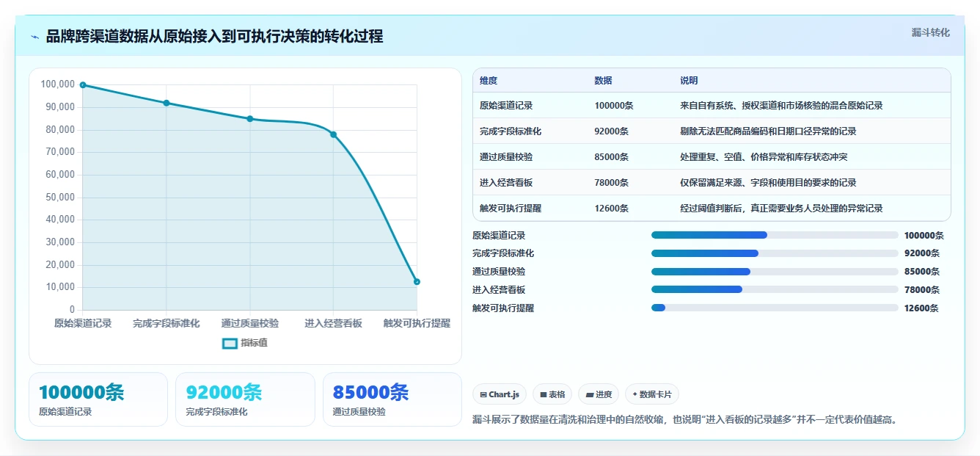Click table cell 完成字段标准化
This screenshot has width=980, height=456.
click(511, 131)
